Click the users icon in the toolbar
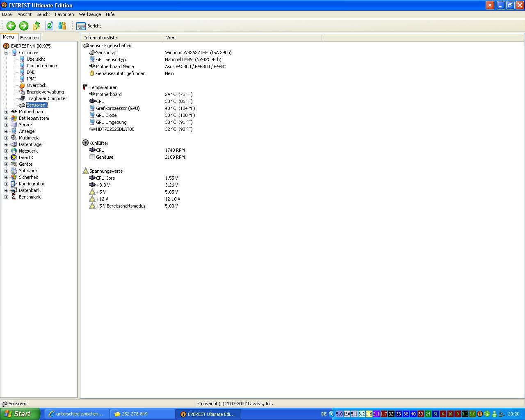The image size is (525, 420). (x=62, y=26)
